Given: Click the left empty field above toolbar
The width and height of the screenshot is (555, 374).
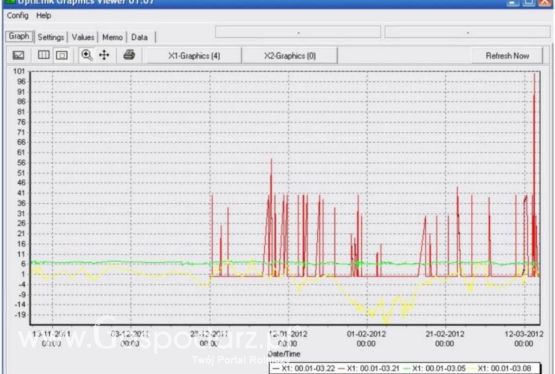Looking at the screenshot, I should click(x=298, y=32).
